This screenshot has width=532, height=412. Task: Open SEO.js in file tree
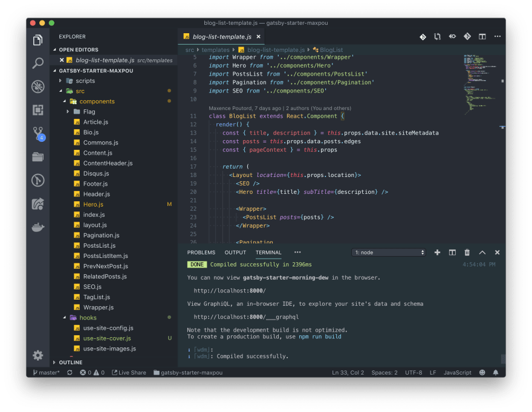coord(114,286)
